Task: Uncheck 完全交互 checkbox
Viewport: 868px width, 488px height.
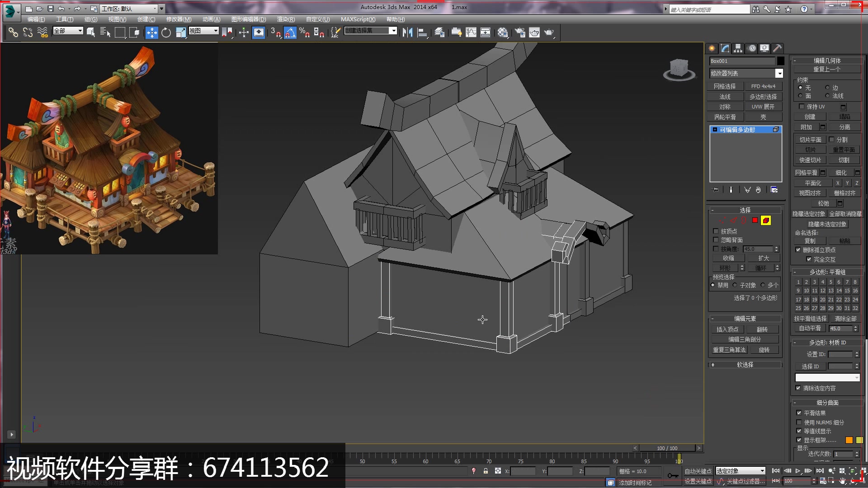Action: click(x=809, y=259)
